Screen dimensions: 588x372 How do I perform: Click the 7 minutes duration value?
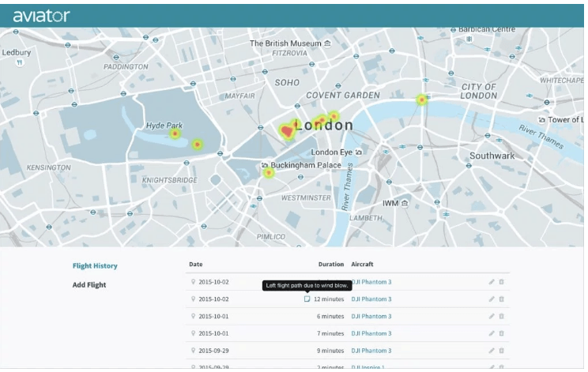click(x=330, y=333)
